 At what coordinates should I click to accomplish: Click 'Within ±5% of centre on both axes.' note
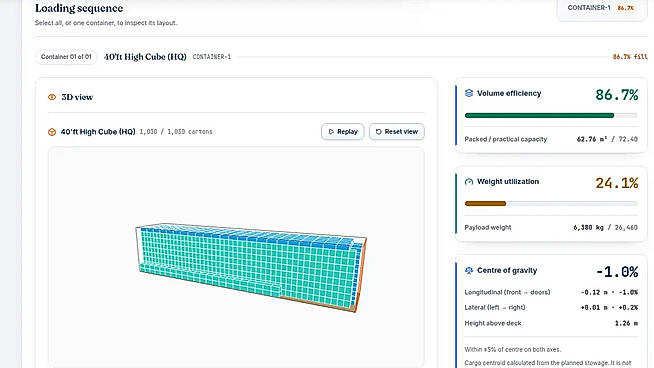[513, 349]
